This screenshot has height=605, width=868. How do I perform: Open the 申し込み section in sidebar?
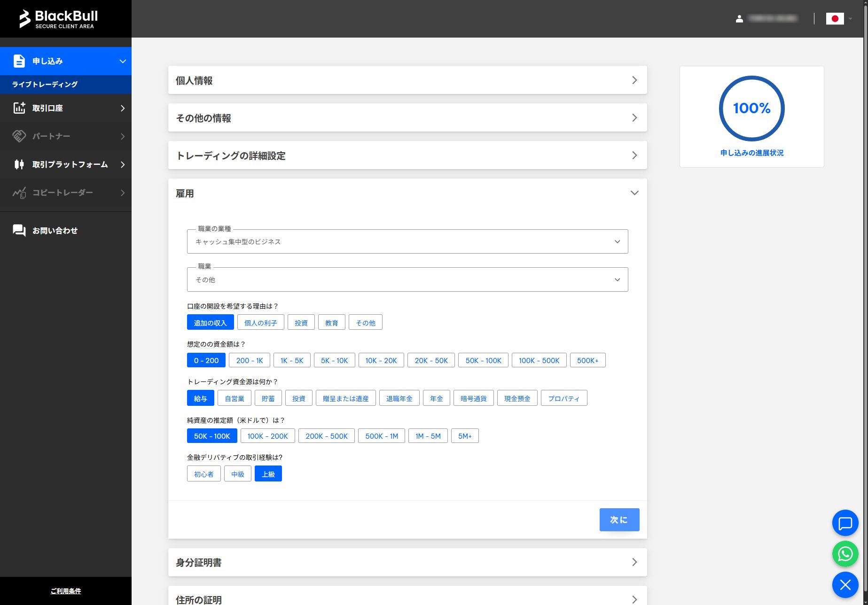tap(19, 61)
